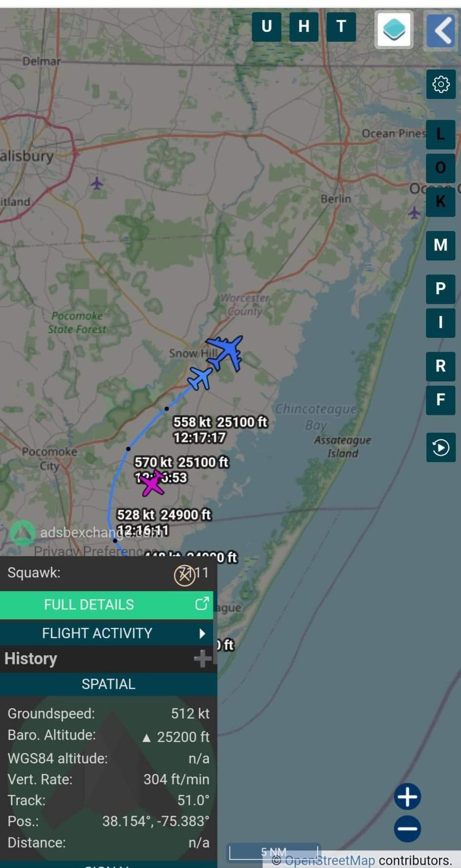Collapse the sidebar with the left arrow

(x=441, y=30)
